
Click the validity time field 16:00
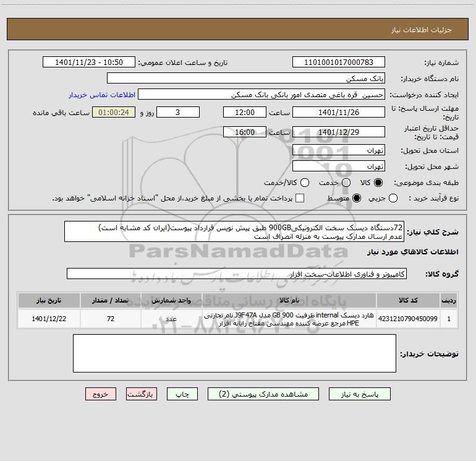[245, 132]
